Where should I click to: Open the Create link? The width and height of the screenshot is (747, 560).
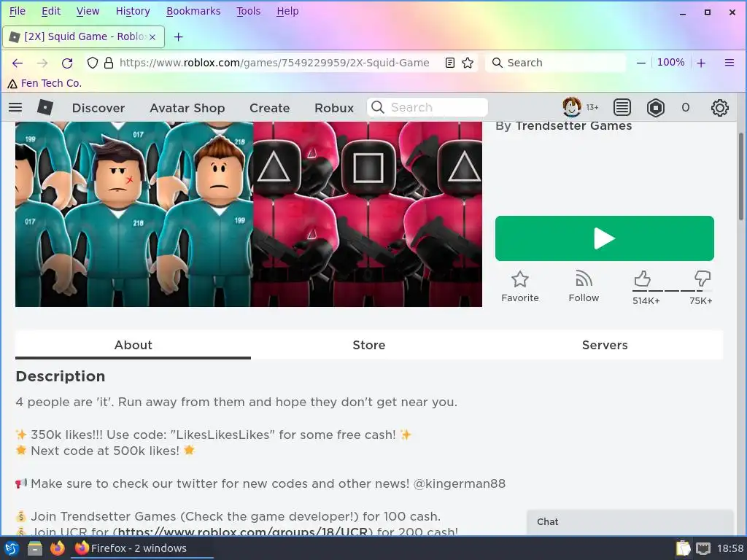click(x=270, y=108)
